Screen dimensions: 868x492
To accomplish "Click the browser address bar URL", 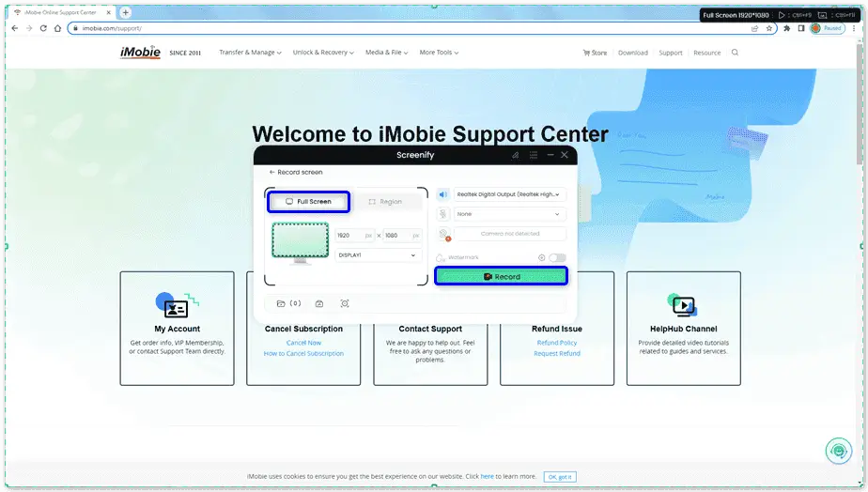I will point(112,28).
